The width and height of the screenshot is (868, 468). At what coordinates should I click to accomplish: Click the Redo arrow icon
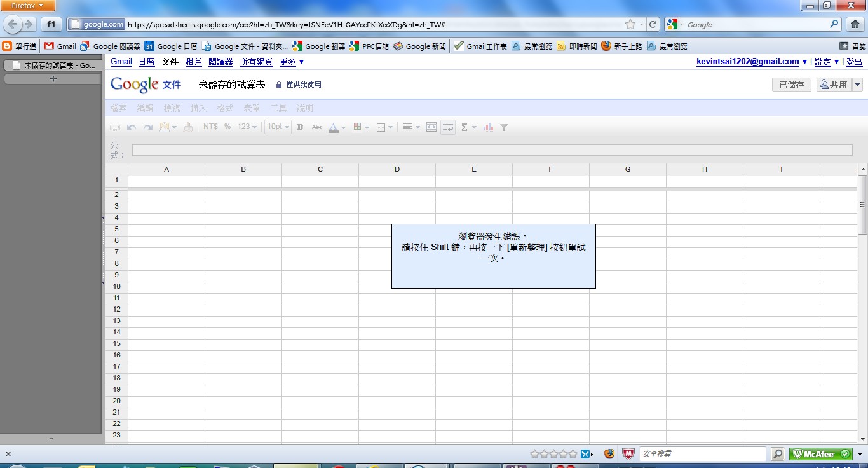point(148,127)
